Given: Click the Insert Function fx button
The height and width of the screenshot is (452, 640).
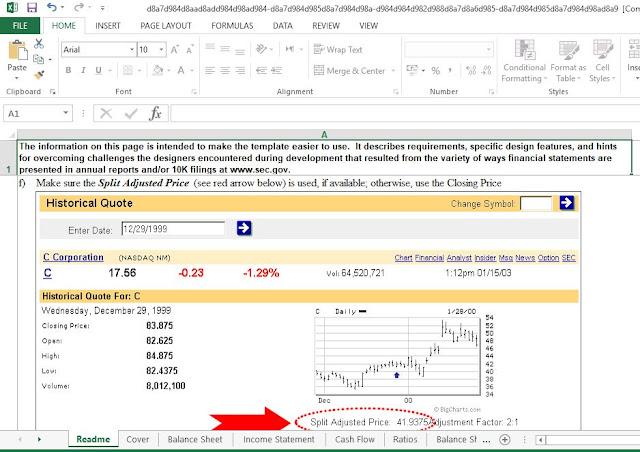Looking at the screenshot, I should (156, 113).
